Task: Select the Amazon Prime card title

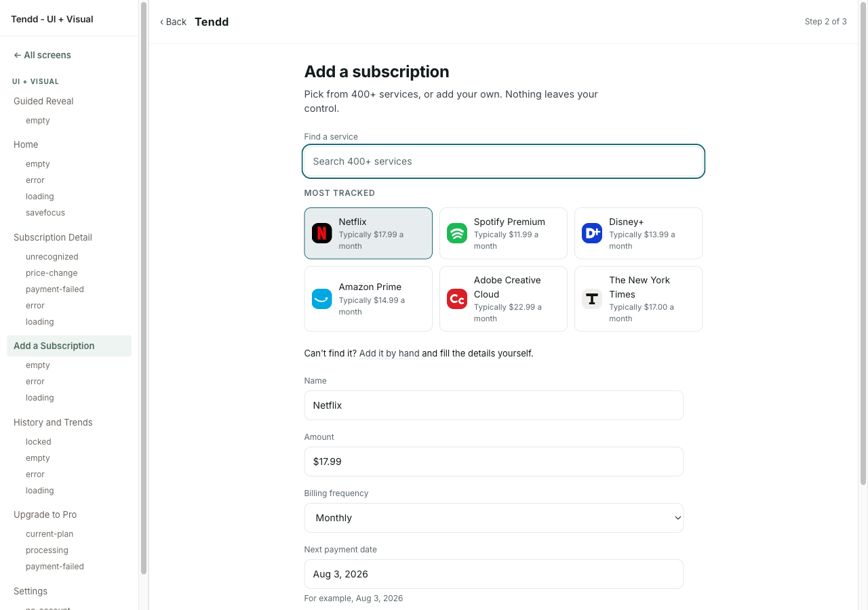Action: tap(370, 287)
